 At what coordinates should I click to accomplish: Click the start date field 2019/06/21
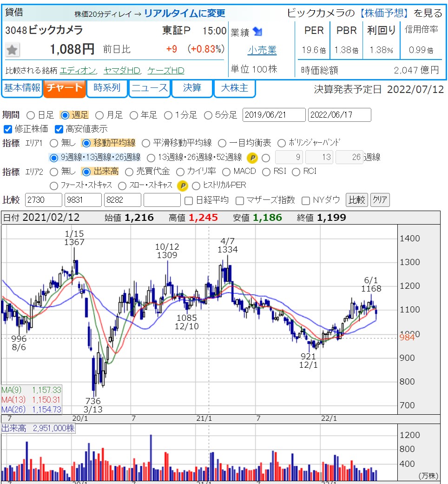click(274, 115)
